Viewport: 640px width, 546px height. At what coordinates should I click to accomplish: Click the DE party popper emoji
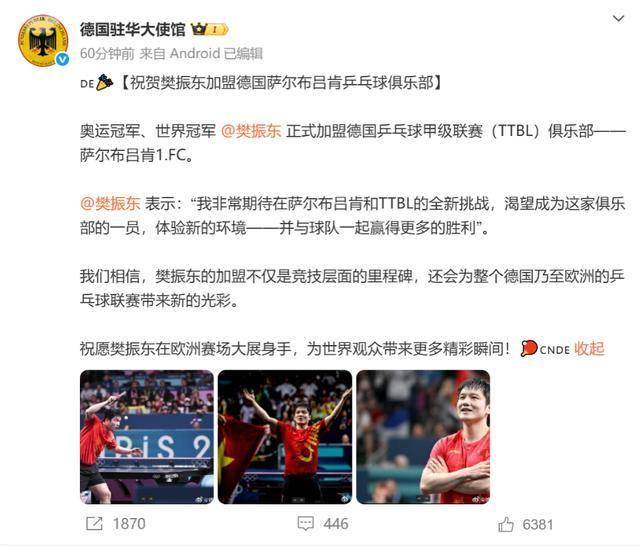pos(104,82)
